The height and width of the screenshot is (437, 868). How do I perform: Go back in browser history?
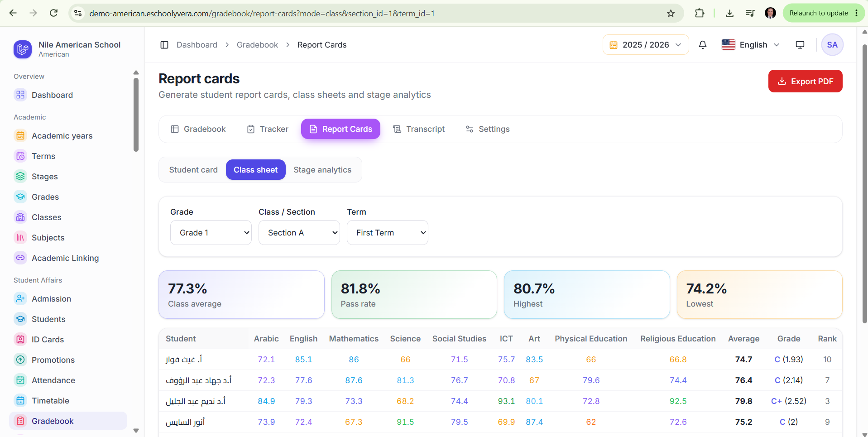[x=13, y=13]
